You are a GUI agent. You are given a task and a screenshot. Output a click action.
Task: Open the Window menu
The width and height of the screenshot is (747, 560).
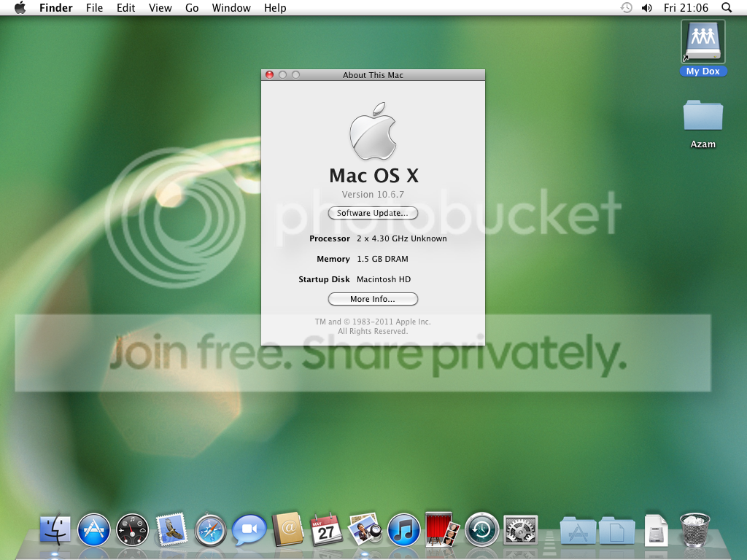(x=231, y=7)
